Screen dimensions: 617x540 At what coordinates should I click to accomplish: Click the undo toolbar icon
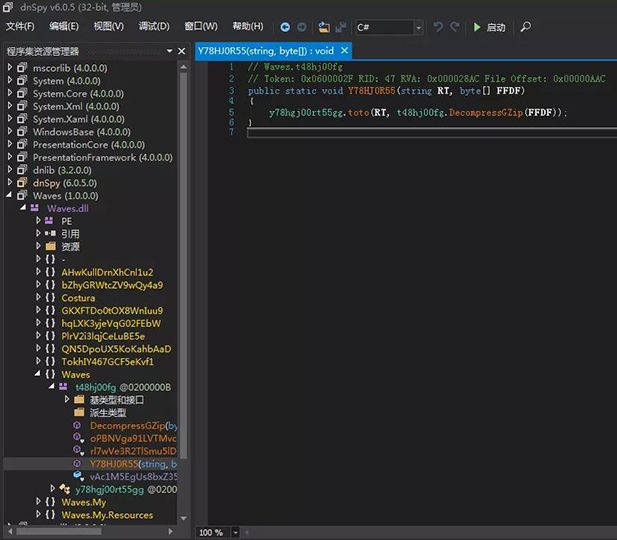[438, 27]
